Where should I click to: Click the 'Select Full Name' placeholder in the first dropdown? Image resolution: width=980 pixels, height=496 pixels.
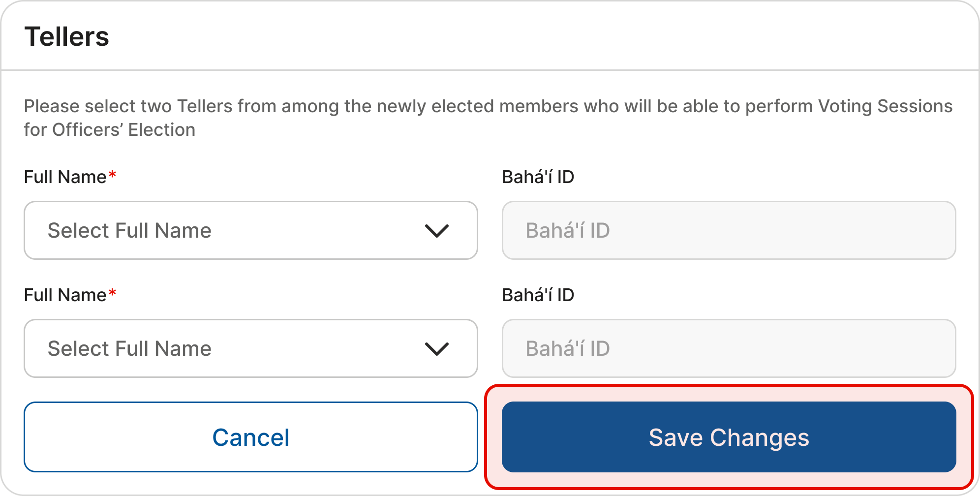pos(129,230)
